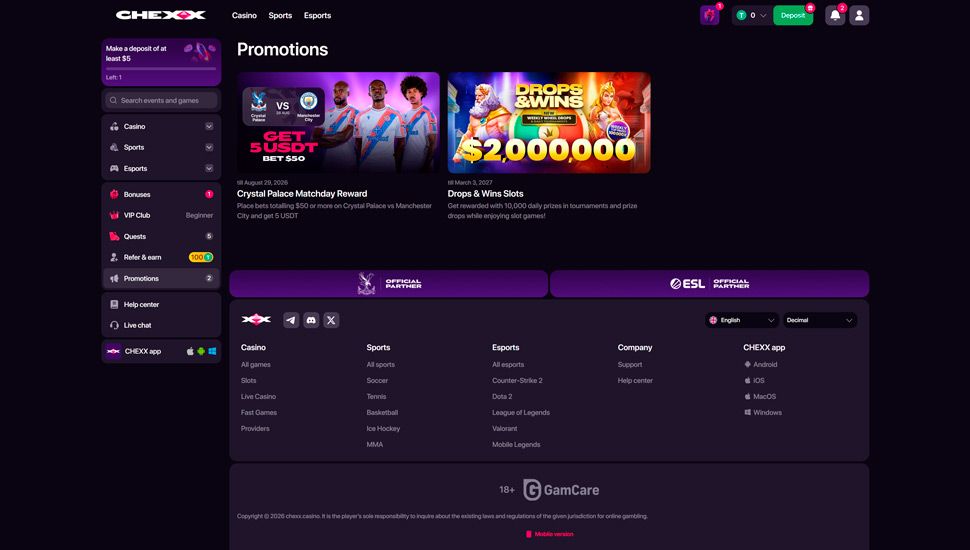Screen dimensions: 970x550
Task: Open the Telegram social icon
Action: tap(291, 320)
